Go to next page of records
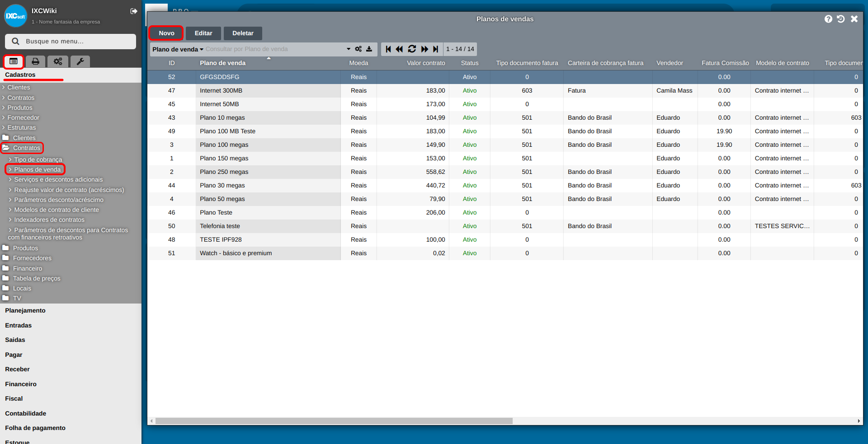 click(x=425, y=49)
